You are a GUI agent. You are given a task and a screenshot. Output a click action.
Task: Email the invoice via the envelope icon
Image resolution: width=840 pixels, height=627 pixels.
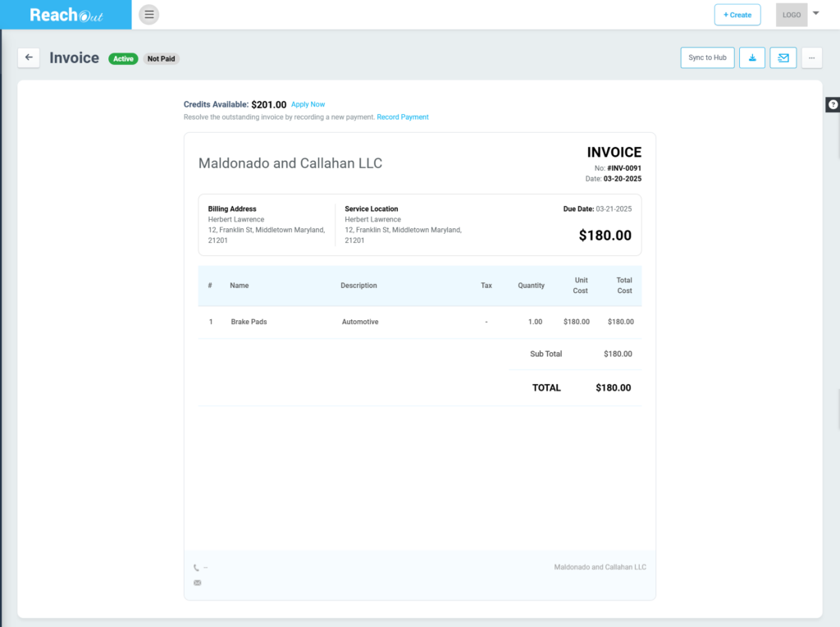(x=783, y=57)
